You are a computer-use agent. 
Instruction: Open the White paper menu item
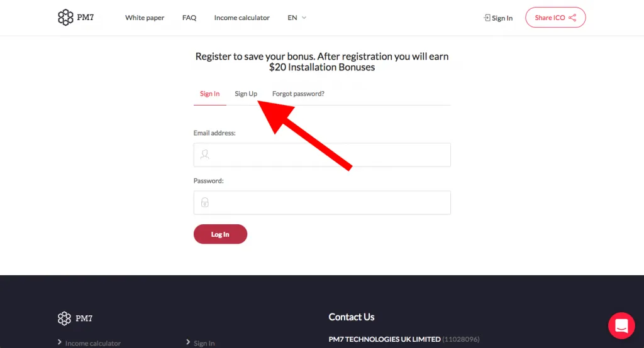(145, 18)
